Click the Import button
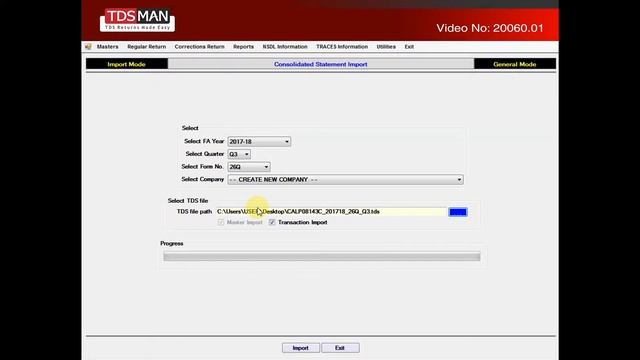Screen dimensions: 640x360 300,348
